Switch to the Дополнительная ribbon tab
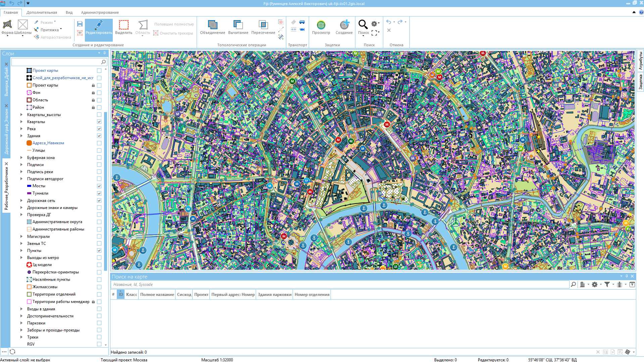The image size is (644, 362). [42, 12]
